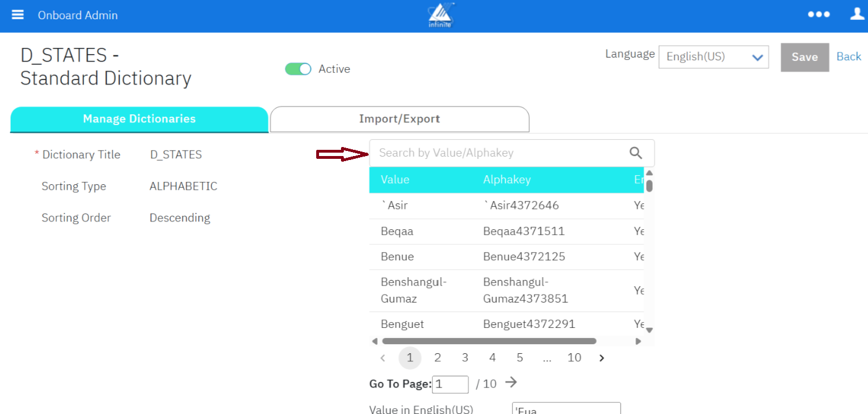Click the Save button
The height and width of the screenshot is (414, 868).
[x=804, y=57]
